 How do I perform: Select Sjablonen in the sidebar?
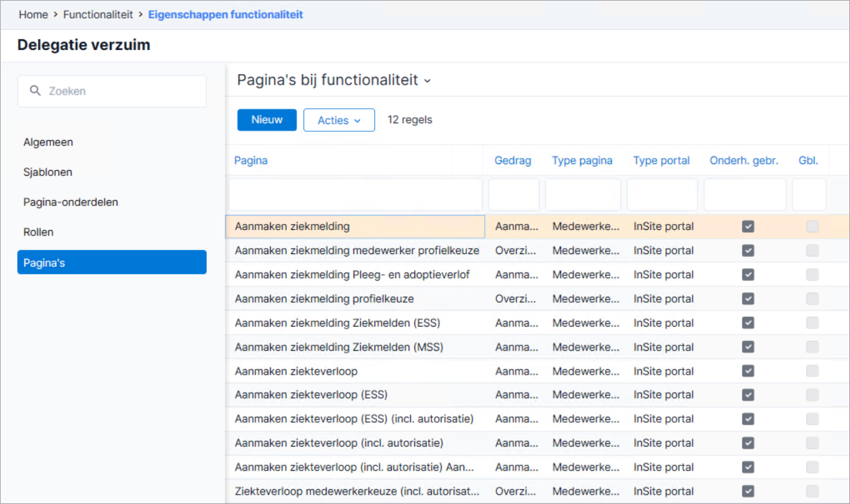[x=47, y=172]
